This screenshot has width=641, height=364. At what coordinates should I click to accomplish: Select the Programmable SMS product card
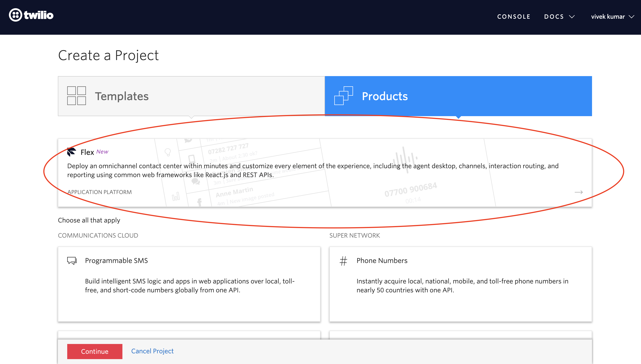coord(189,284)
